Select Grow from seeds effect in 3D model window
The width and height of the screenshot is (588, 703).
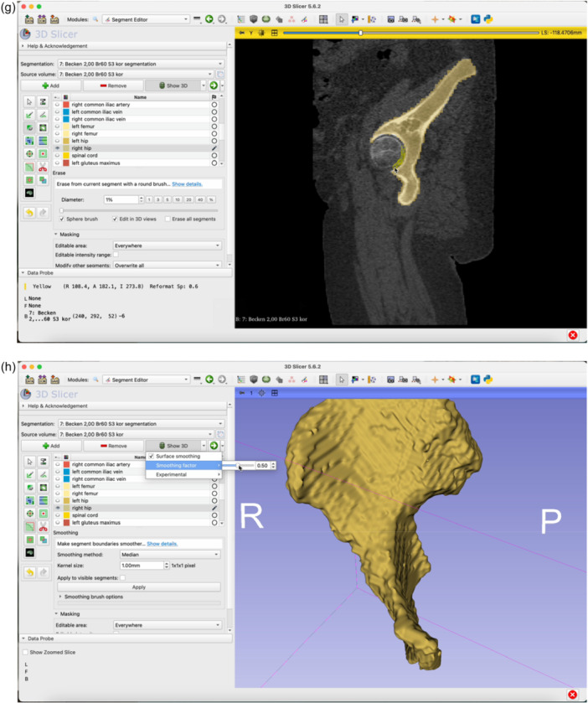coord(30,500)
